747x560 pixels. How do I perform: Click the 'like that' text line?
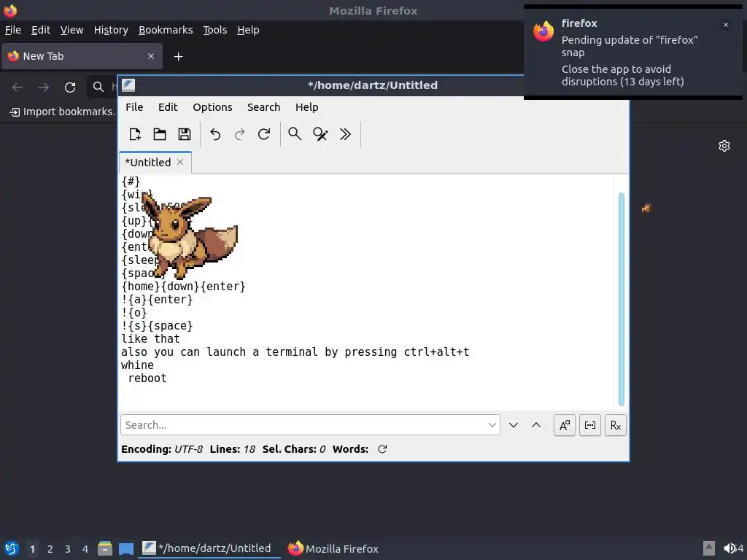click(x=150, y=338)
